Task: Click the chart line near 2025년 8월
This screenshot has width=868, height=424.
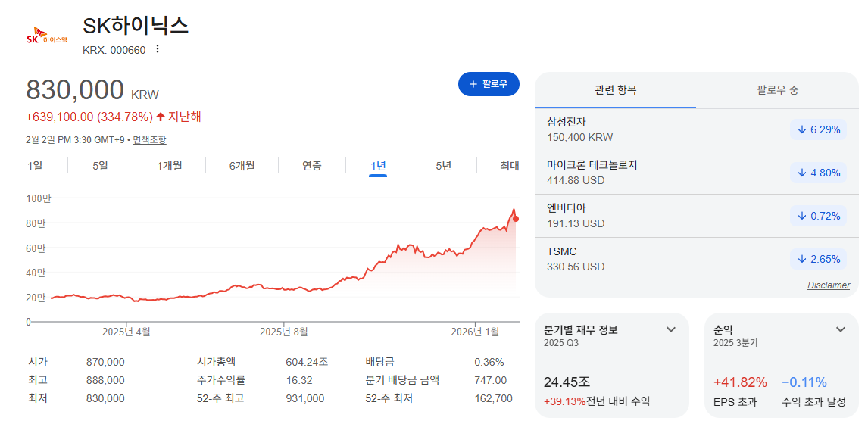Action: (x=283, y=289)
